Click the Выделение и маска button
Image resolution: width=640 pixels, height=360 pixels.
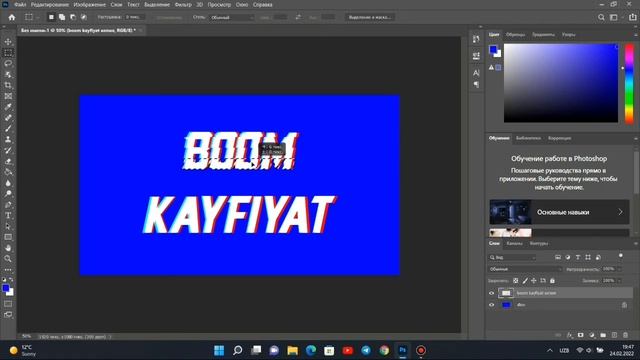click(370, 17)
